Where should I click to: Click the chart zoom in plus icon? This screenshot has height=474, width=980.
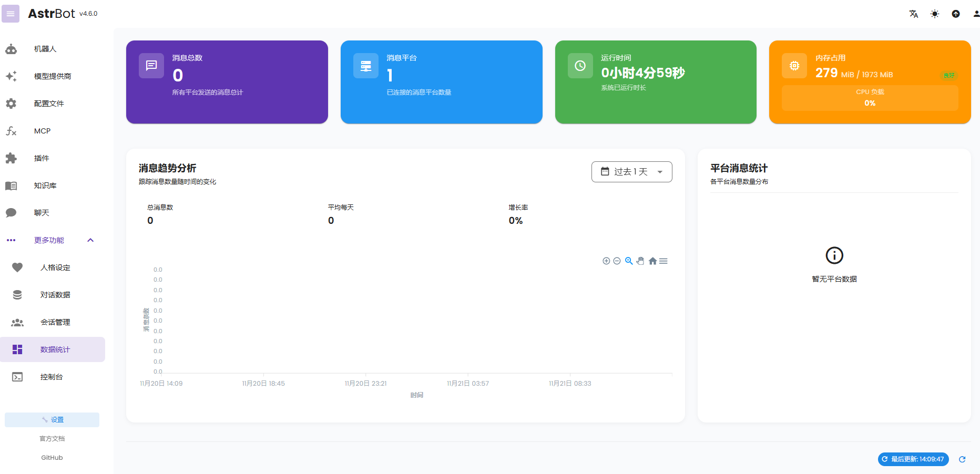click(606, 261)
